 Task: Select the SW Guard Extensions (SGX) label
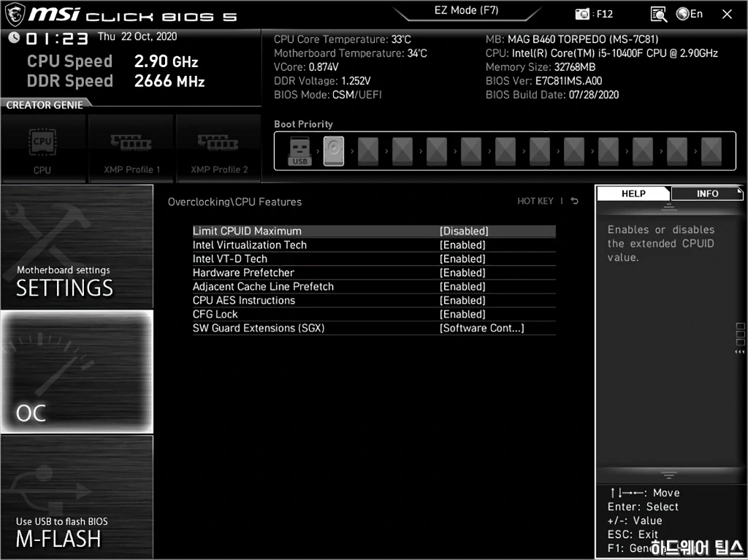pyautogui.click(x=259, y=328)
